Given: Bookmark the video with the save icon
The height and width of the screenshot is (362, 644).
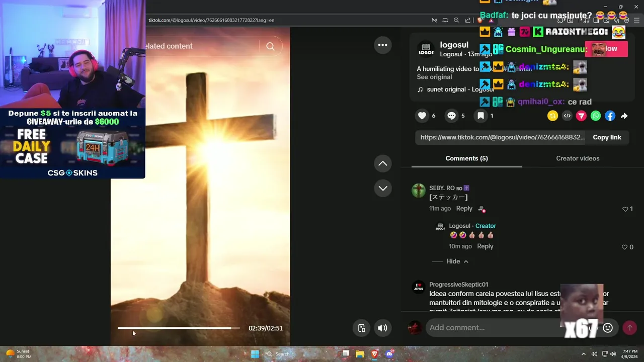Looking at the screenshot, I should point(480,116).
